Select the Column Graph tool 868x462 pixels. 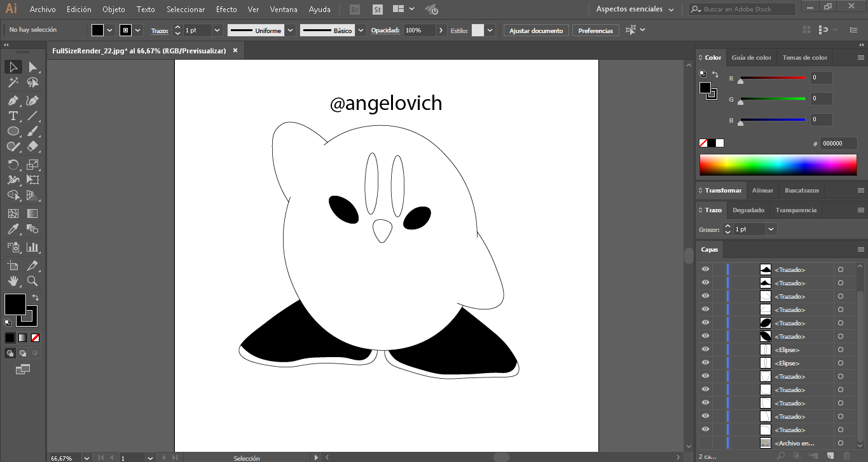click(x=32, y=247)
